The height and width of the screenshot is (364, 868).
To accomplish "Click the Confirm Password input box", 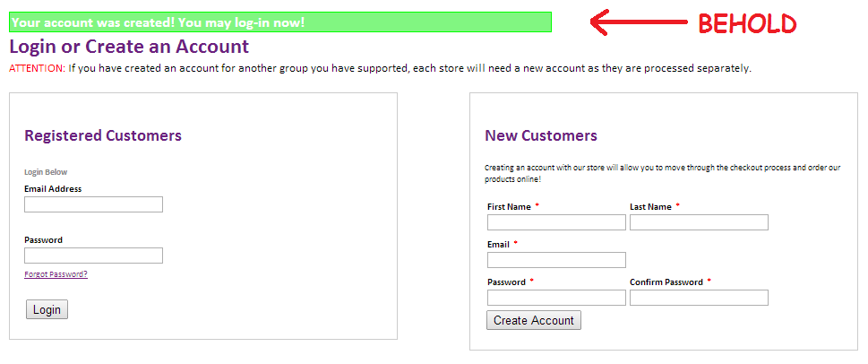I will [x=699, y=298].
